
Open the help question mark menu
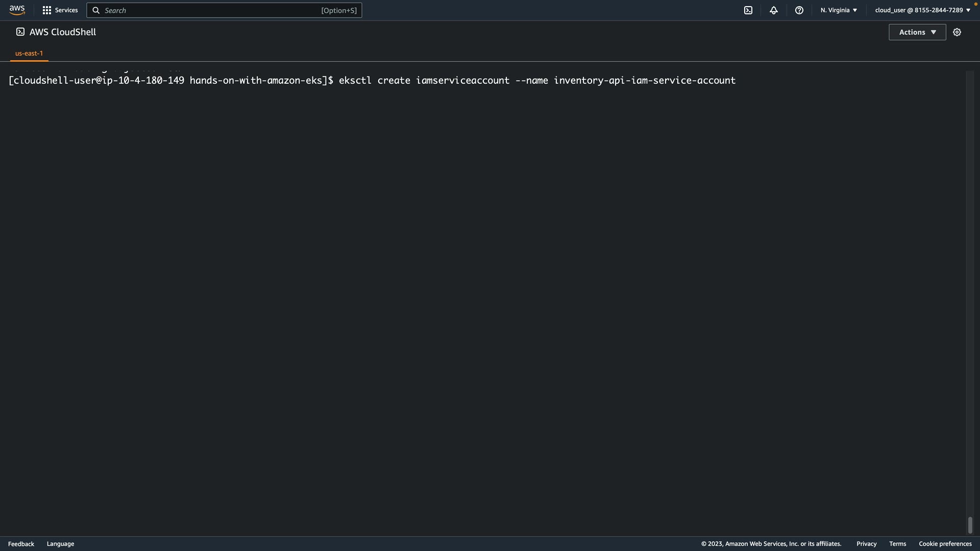799,10
